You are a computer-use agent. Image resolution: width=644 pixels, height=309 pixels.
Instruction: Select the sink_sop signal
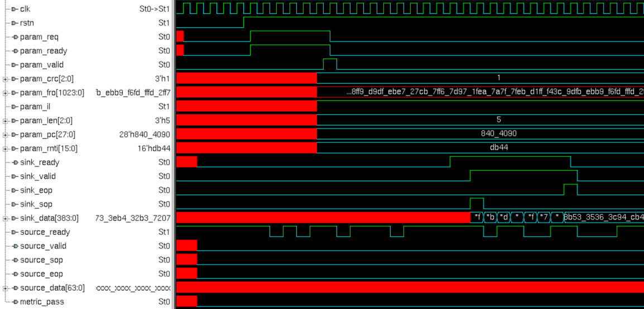(x=36, y=204)
